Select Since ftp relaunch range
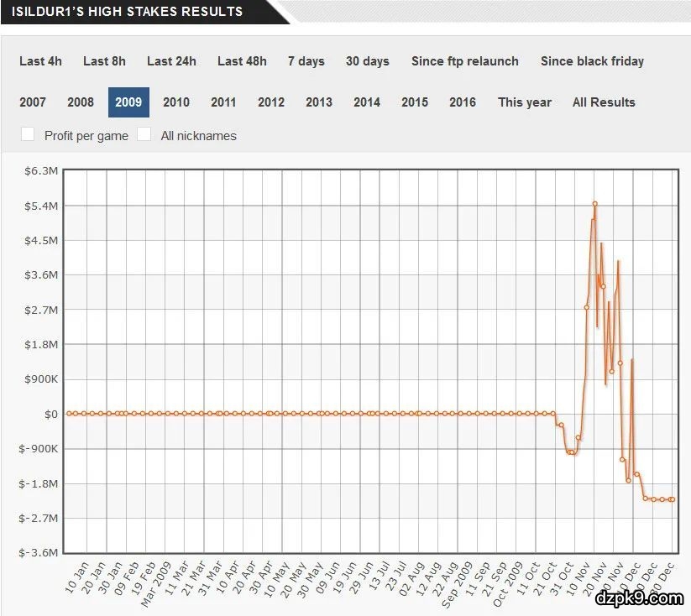This screenshot has width=691, height=616. pos(465,61)
